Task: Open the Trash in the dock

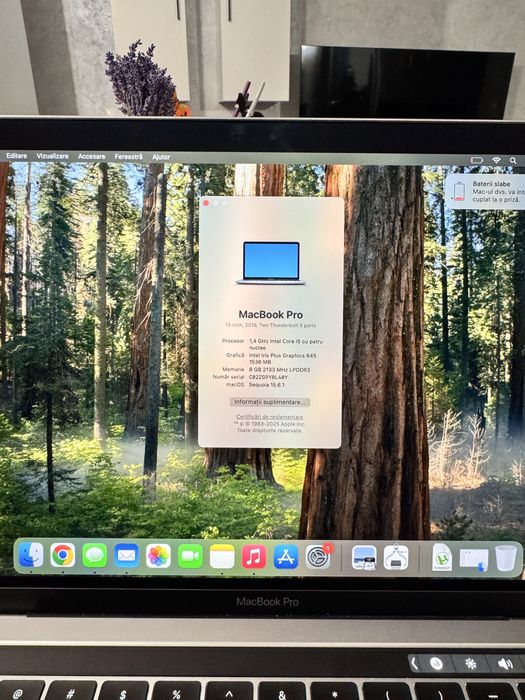Action: pyautogui.click(x=506, y=558)
